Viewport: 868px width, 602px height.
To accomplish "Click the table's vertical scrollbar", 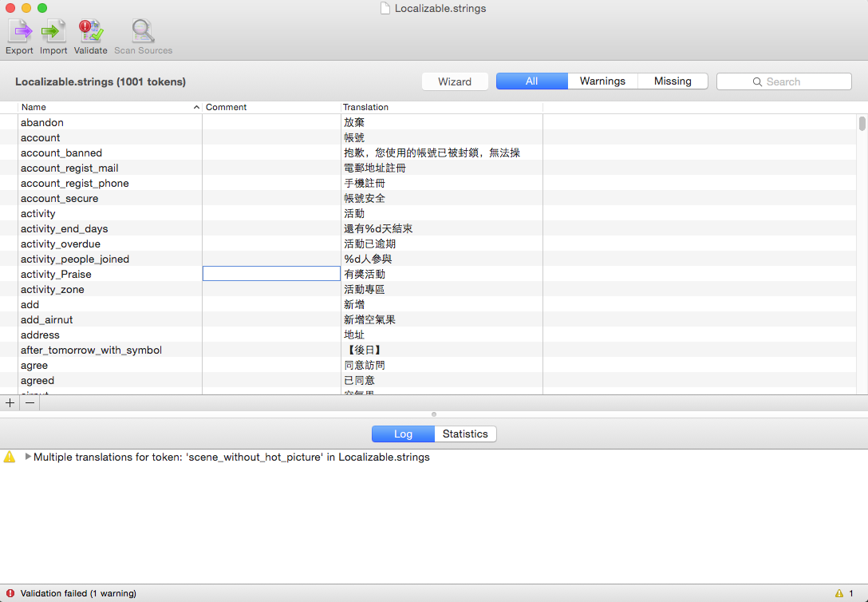I will point(862,125).
